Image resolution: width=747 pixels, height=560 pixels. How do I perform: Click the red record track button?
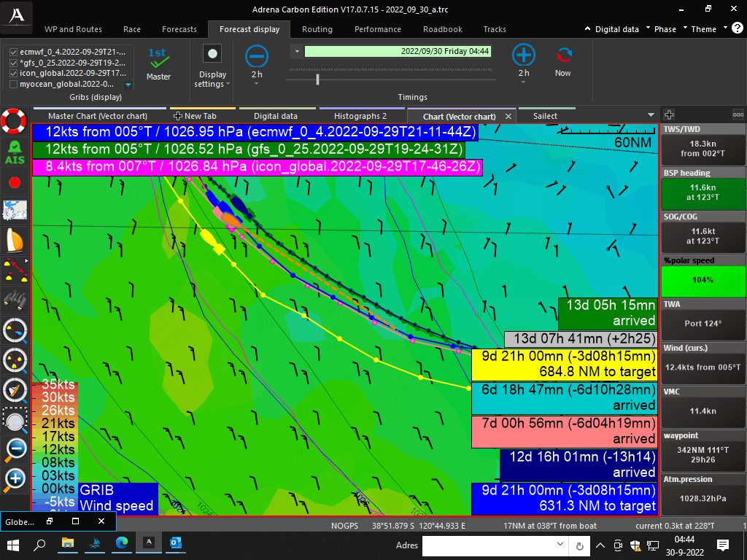(x=14, y=182)
